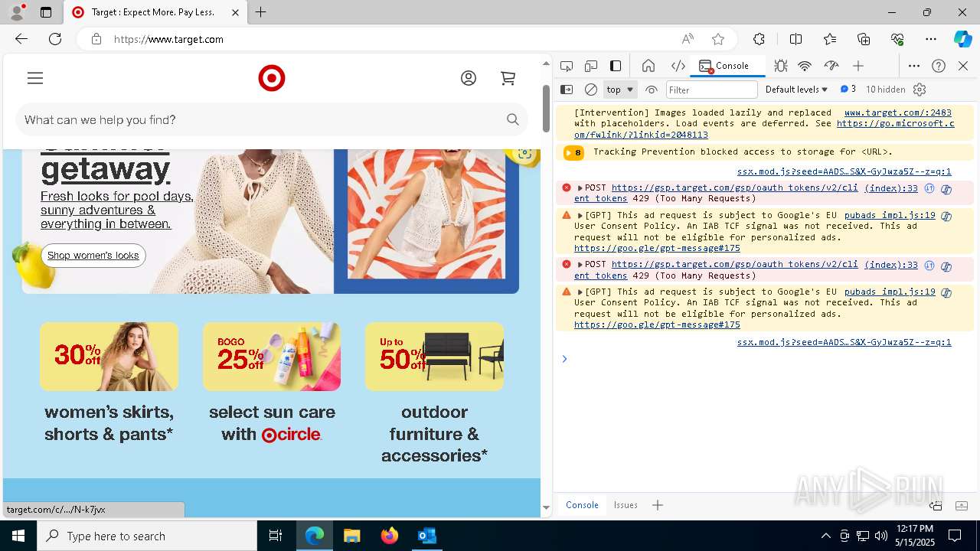Open first goo.gle/gpt-message#175 link
This screenshot has height=551, width=980.
click(657, 248)
